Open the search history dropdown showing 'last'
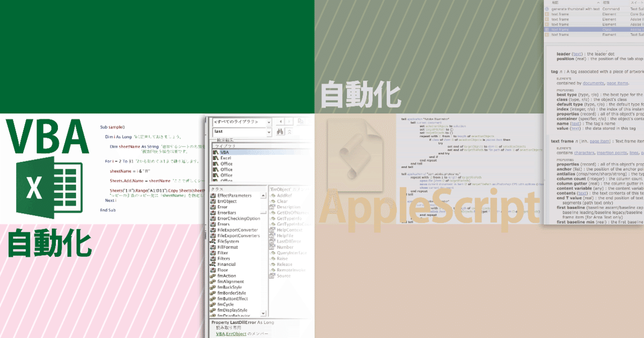This screenshot has width=644, height=338. coord(269,132)
